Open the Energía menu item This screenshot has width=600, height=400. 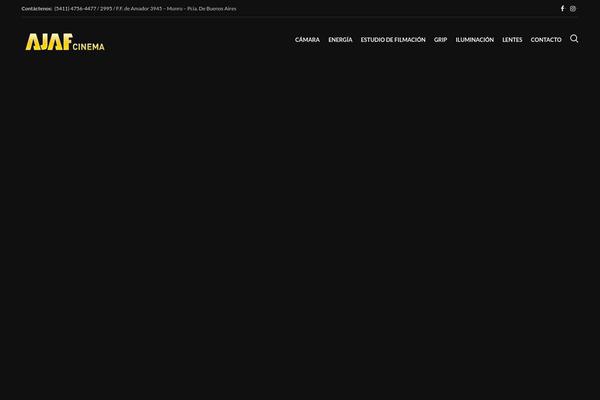pyautogui.click(x=340, y=39)
